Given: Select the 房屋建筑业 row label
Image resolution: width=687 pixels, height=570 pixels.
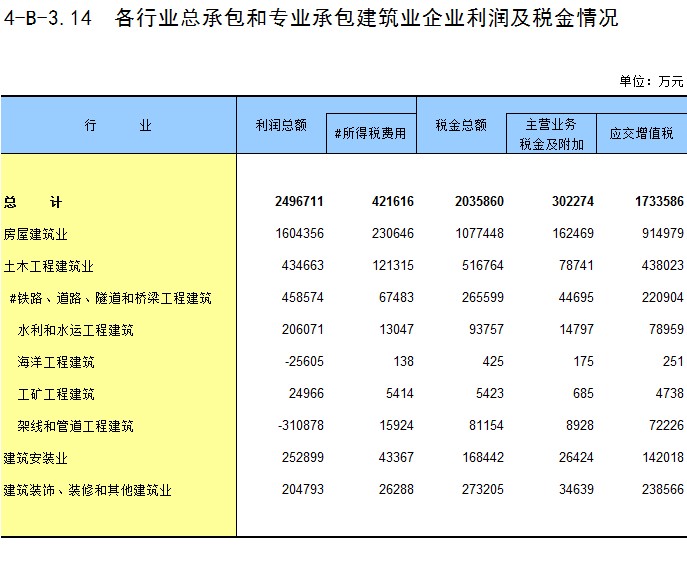Looking at the screenshot, I should pos(36,234).
